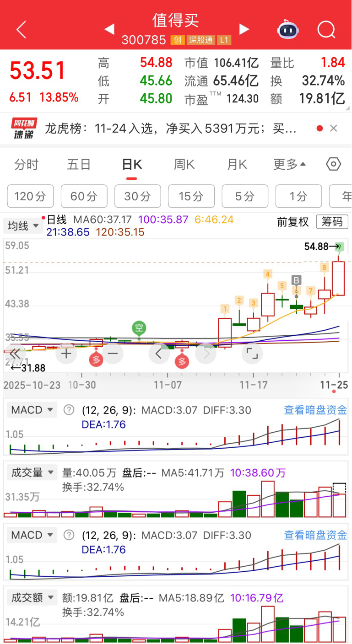Move chart right with single-right chevron
The width and height of the screenshot is (352, 644).
tap(206, 353)
